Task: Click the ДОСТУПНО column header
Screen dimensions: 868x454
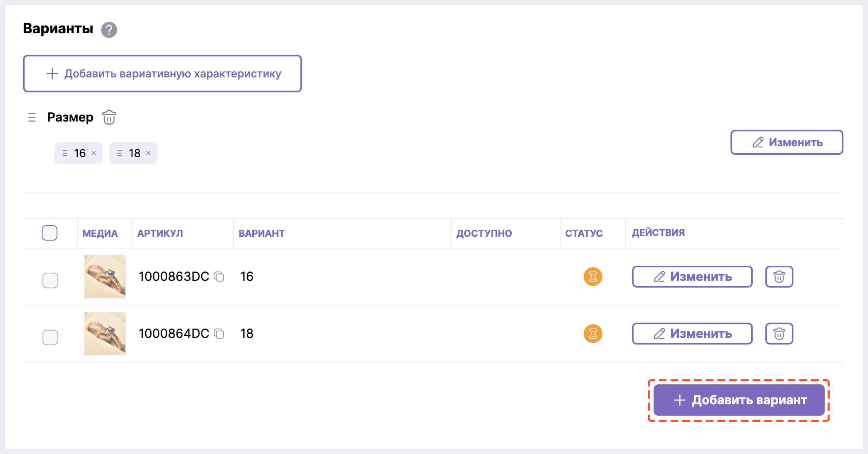Action: (x=484, y=233)
